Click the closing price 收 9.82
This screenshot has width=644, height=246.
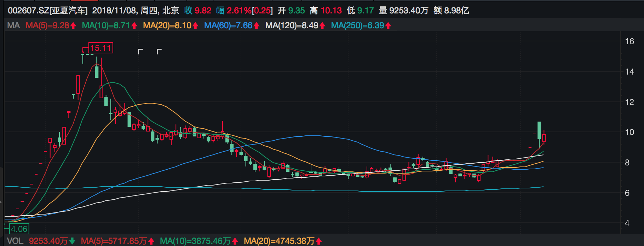click(x=197, y=10)
